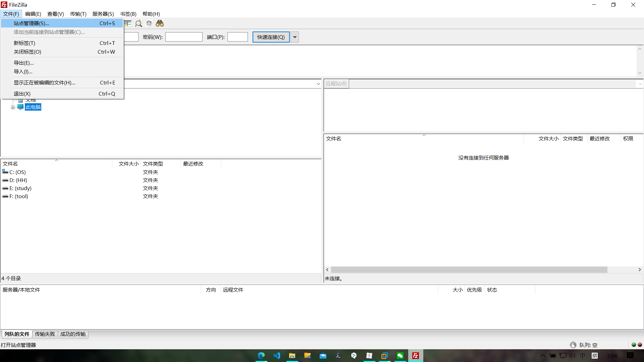Open WeChat from the taskbar
This screenshot has width=644, height=362.
click(400, 356)
